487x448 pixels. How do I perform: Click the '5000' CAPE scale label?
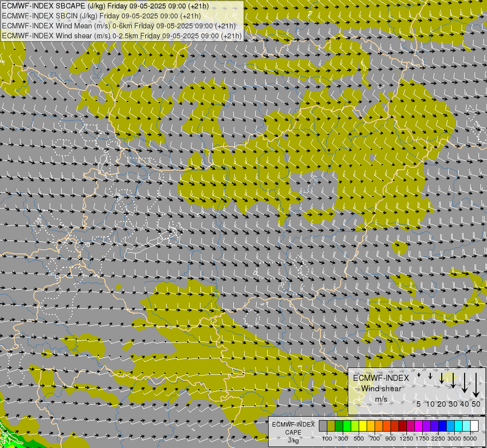[x=470, y=439]
